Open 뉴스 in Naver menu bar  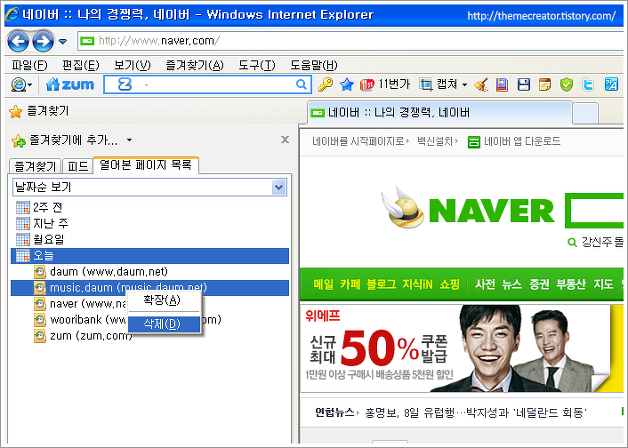pos(512,284)
